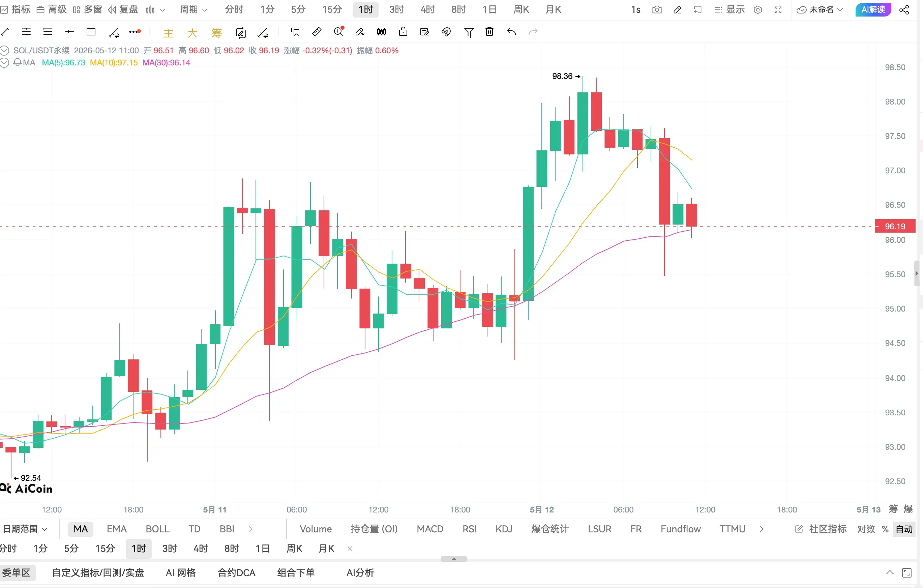923x588 pixels.
Task: Collapse the SOL/USDT info line toggle
Action: pos(5,51)
